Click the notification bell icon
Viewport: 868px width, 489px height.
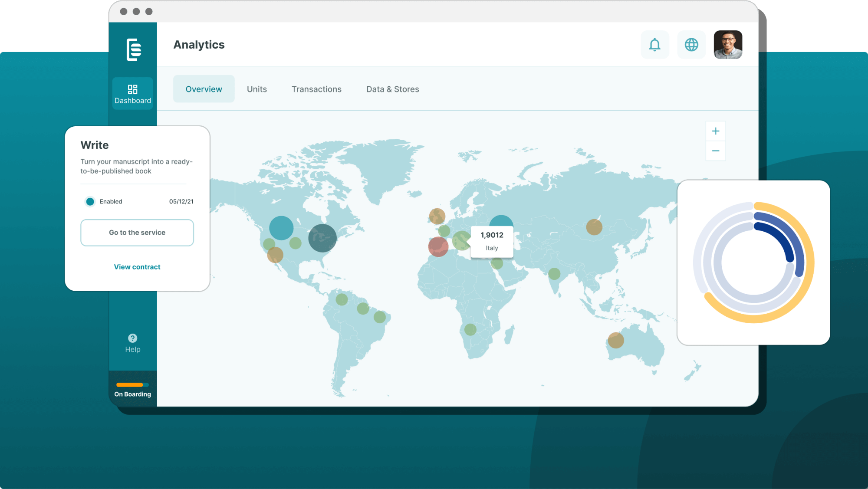[x=657, y=45]
